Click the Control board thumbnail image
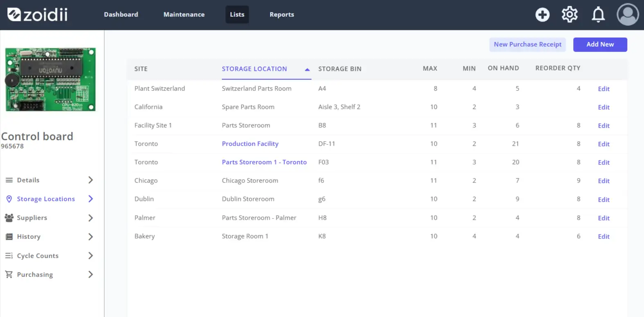 50,79
